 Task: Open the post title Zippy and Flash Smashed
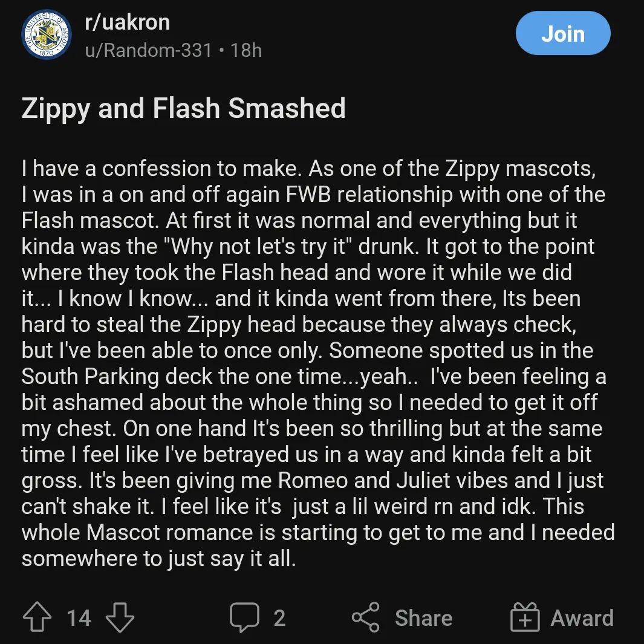coord(183,109)
